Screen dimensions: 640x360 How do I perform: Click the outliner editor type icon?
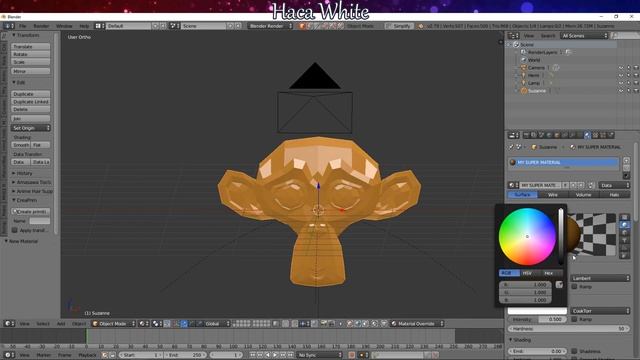tap(513, 36)
